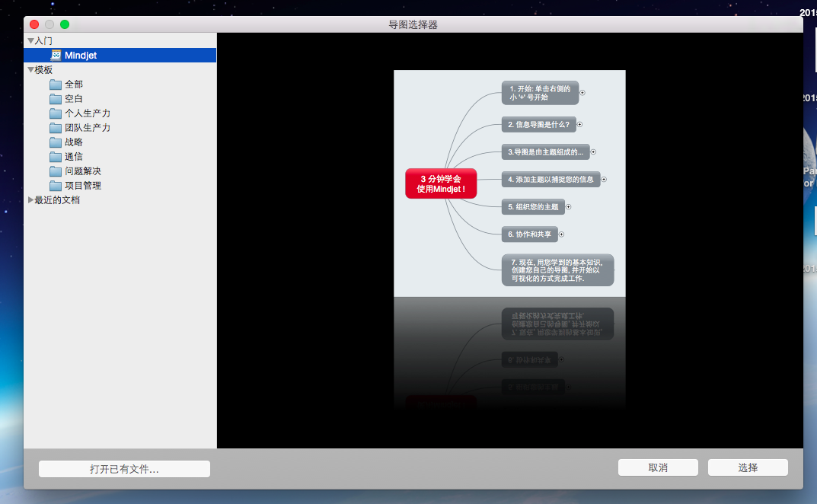Image resolution: width=817 pixels, height=504 pixels.
Task: Click the 团队生产力 folder icon
Action: (56, 128)
